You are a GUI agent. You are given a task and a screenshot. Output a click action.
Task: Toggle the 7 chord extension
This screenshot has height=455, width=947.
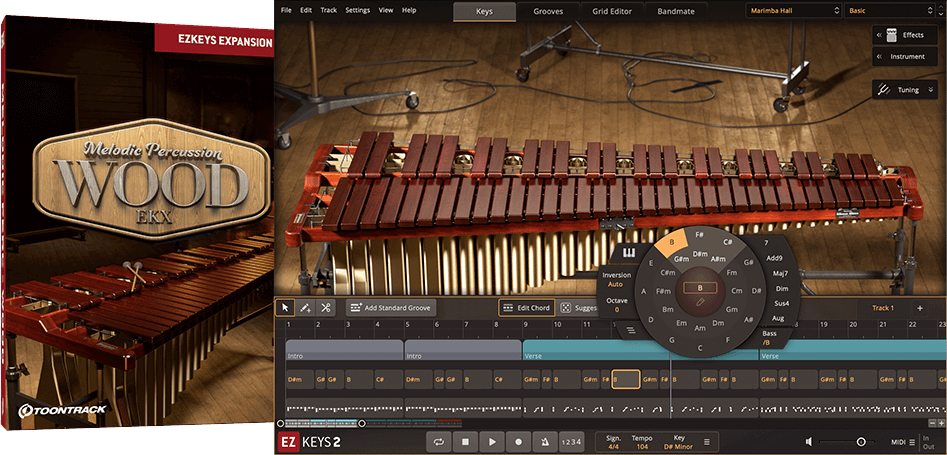click(766, 243)
